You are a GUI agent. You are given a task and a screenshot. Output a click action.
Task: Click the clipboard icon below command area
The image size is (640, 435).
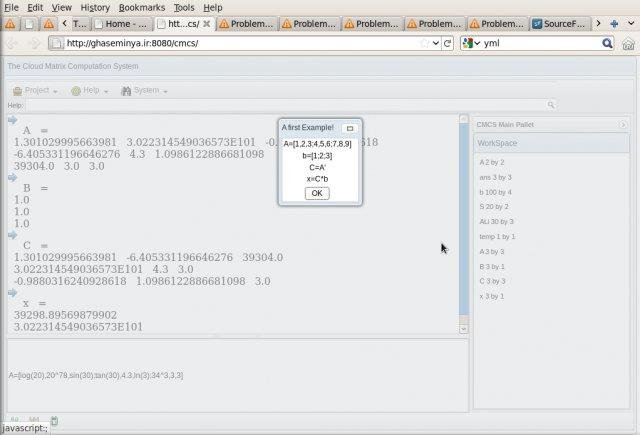[x=54, y=420]
